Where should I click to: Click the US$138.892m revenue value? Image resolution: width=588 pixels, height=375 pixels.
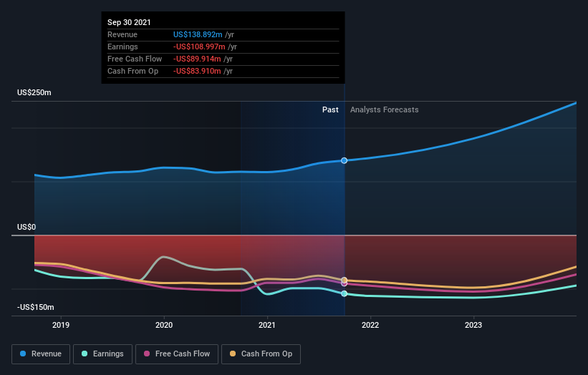(x=198, y=34)
